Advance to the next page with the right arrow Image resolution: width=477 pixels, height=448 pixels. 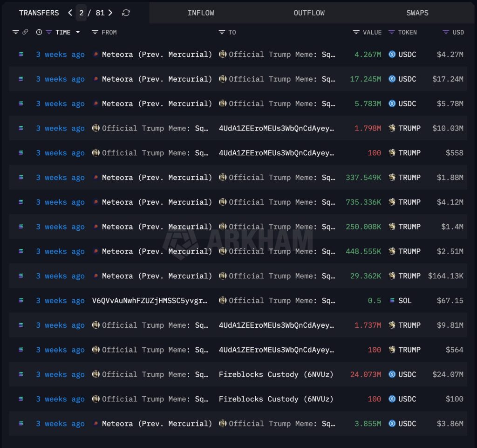pyautogui.click(x=110, y=13)
